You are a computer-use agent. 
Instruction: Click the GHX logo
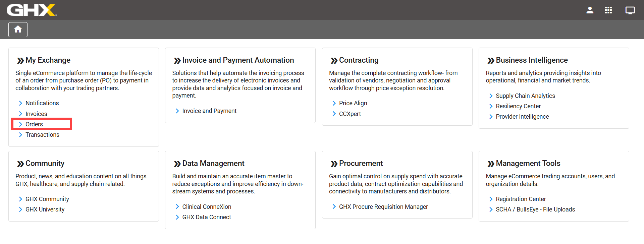(x=32, y=10)
